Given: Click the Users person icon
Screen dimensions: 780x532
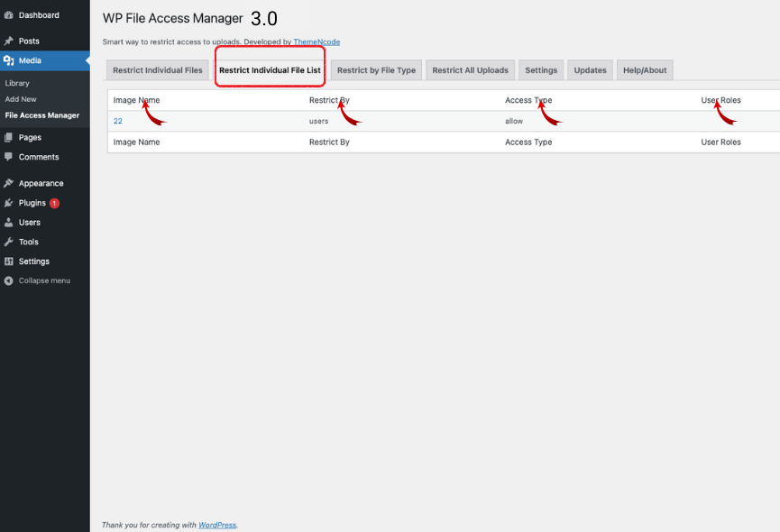Looking at the screenshot, I should point(8,222).
